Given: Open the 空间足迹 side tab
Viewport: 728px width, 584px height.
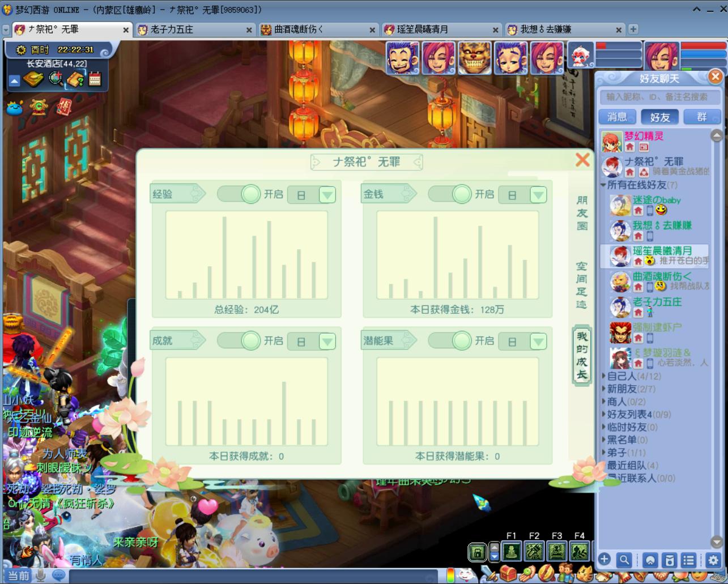Looking at the screenshot, I should [582, 285].
